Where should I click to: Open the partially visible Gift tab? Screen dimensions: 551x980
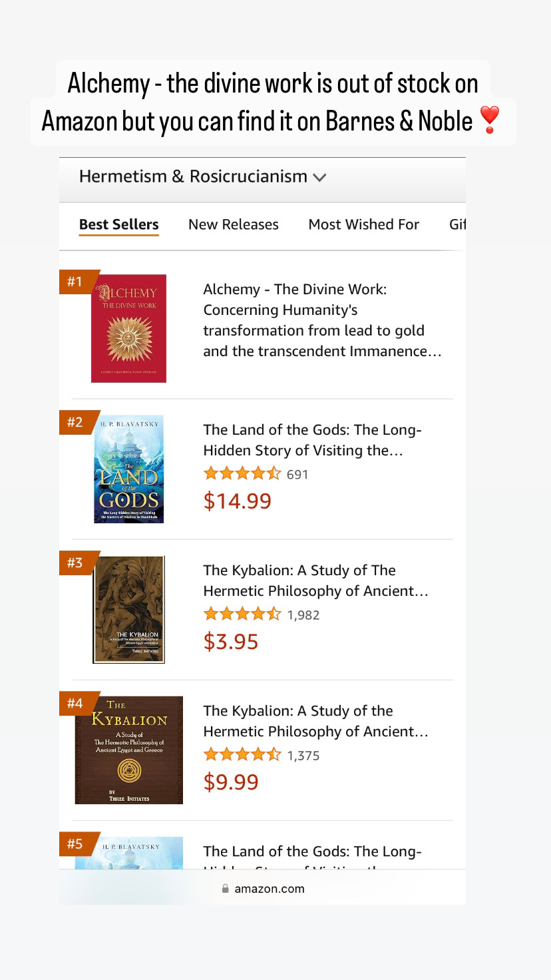[x=457, y=224]
